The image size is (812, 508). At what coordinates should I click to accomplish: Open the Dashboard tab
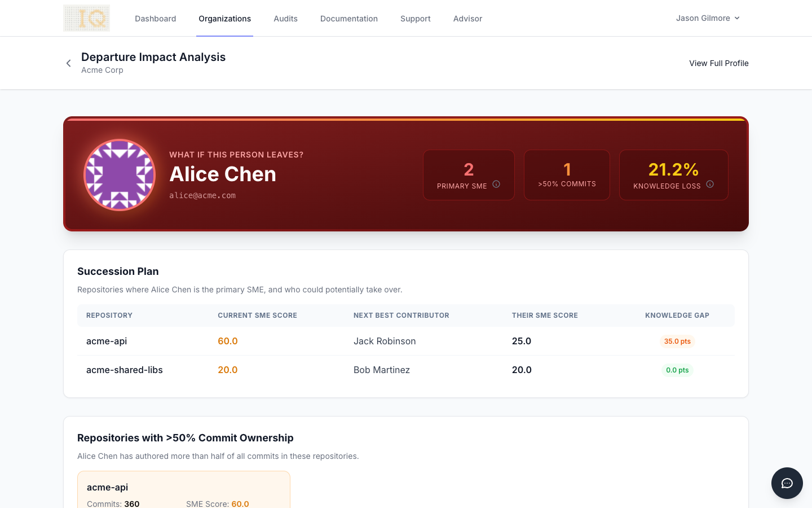pos(155,19)
